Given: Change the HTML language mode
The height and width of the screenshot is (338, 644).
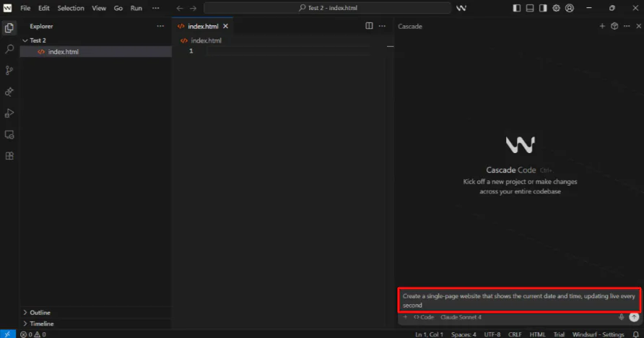Looking at the screenshot, I should click(x=537, y=334).
